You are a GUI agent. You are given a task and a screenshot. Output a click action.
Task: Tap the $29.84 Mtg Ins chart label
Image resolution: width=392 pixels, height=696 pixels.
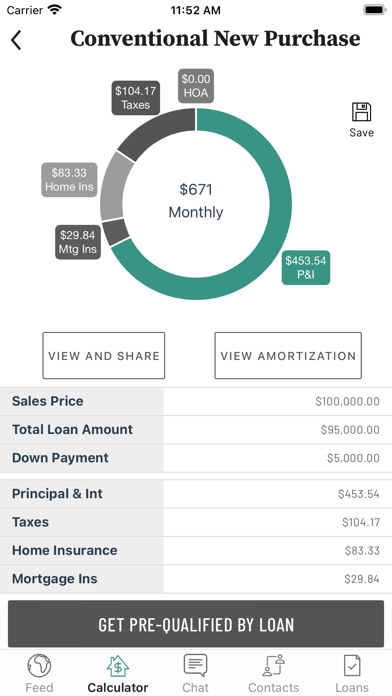(78, 242)
